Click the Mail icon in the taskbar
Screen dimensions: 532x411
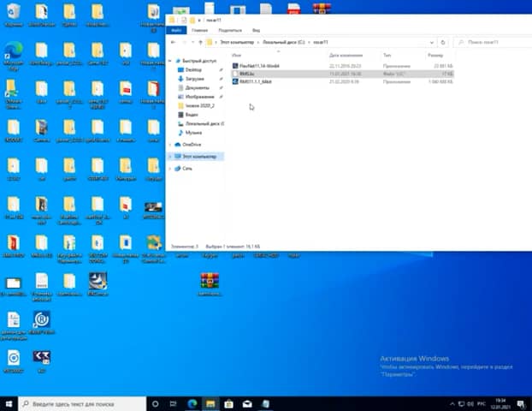pyautogui.click(x=248, y=402)
